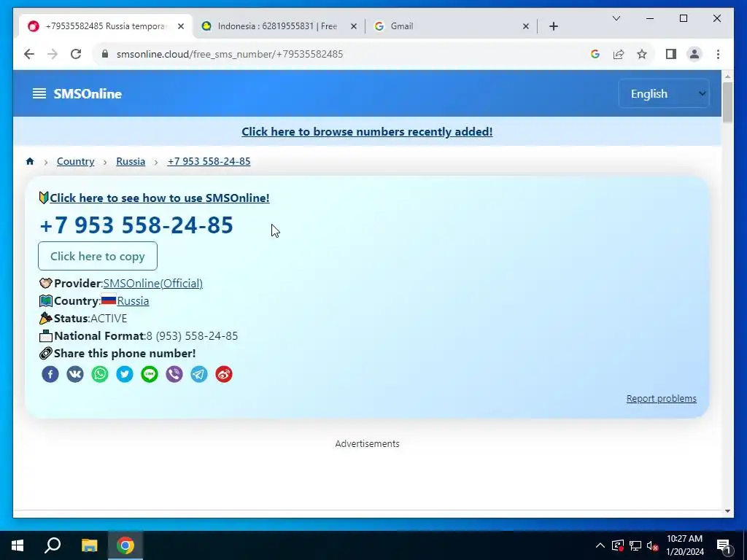Show hidden system tray icons

(x=600, y=545)
